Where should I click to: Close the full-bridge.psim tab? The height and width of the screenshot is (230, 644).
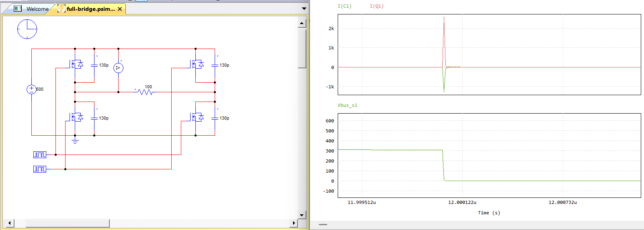tap(120, 9)
